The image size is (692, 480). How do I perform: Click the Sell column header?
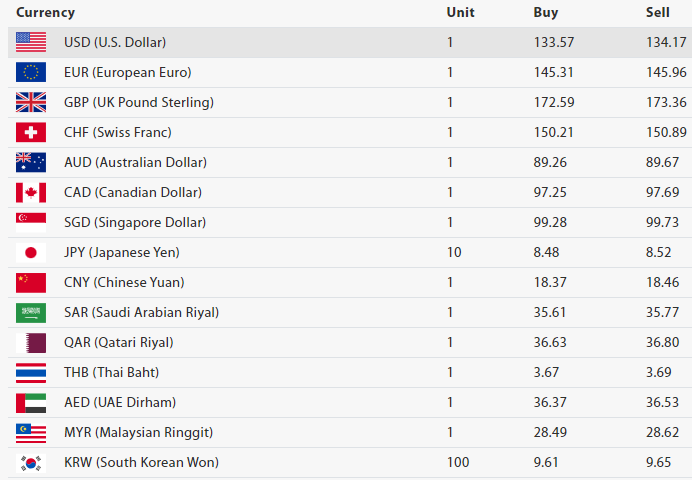[x=658, y=13]
